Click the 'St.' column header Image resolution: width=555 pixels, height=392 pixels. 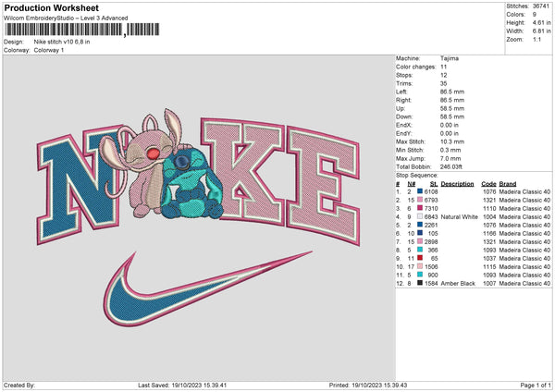[x=434, y=184]
